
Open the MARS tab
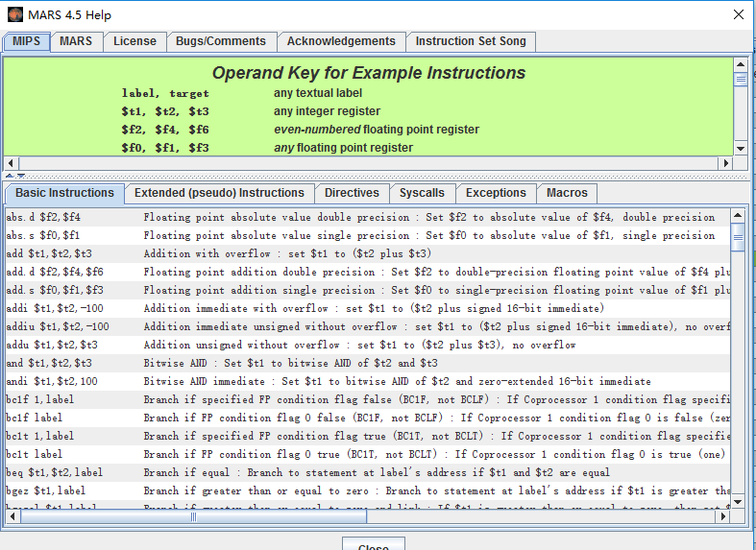76,41
